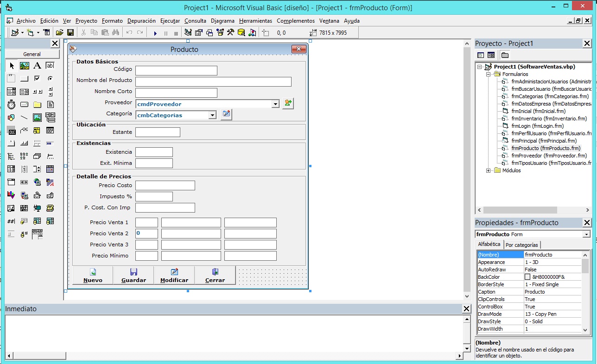Open the cmdProveedor combo box dropdown
Screen dimensions: 597x364
[275, 104]
